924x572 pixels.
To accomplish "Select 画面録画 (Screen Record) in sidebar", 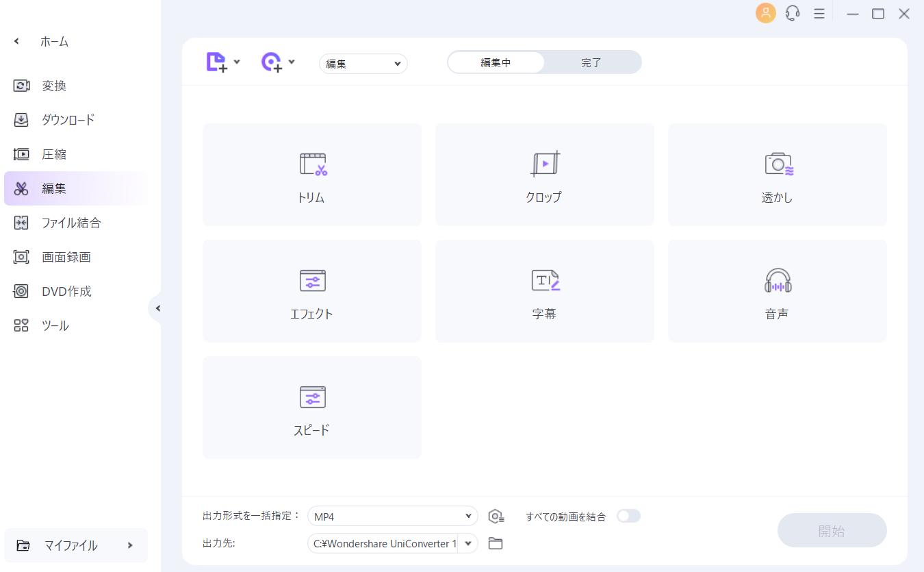I will coord(75,257).
